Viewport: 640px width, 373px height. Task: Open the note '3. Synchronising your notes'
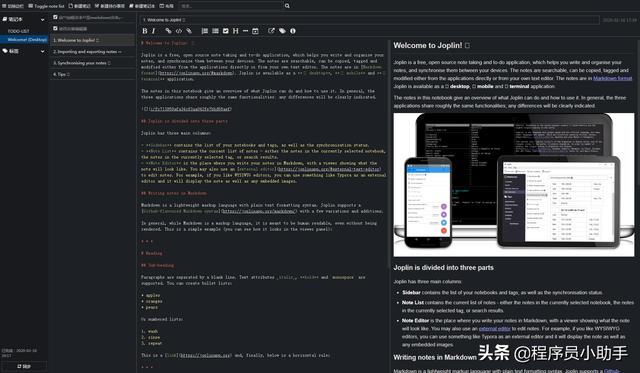(x=92, y=63)
